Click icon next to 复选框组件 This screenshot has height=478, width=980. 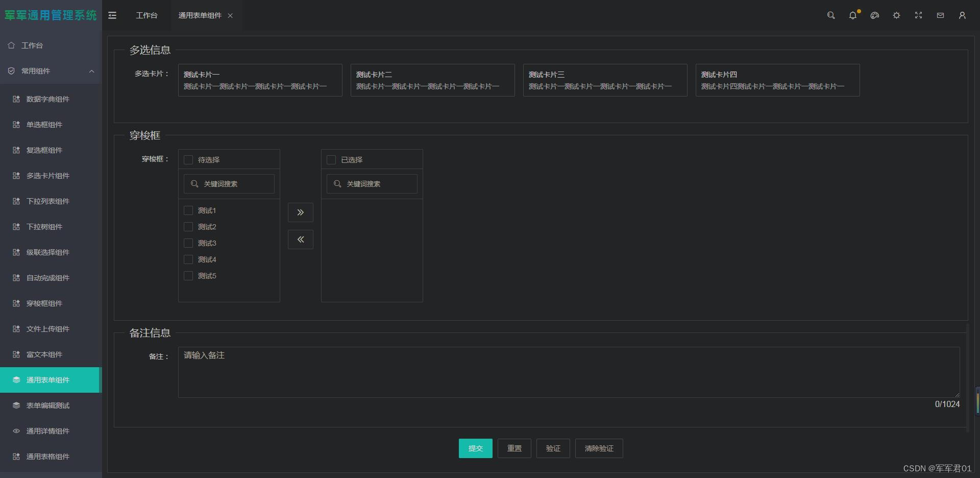(x=16, y=150)
